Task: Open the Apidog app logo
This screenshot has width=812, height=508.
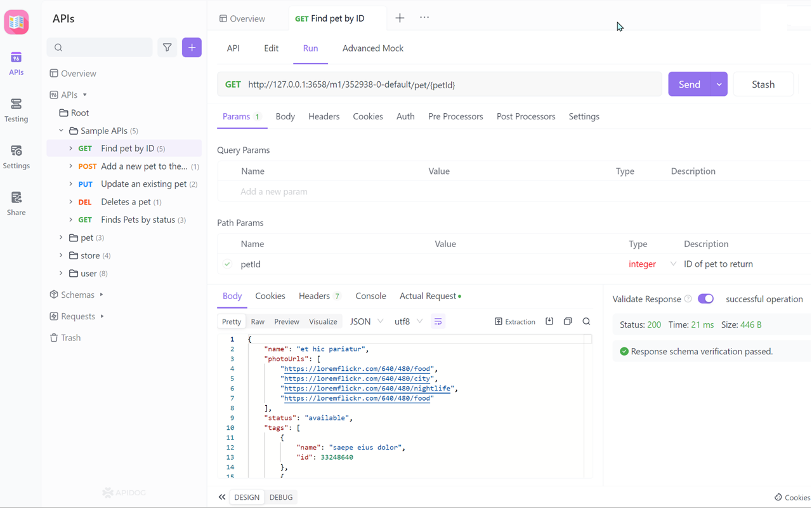Action: click(x=16, y=22)
